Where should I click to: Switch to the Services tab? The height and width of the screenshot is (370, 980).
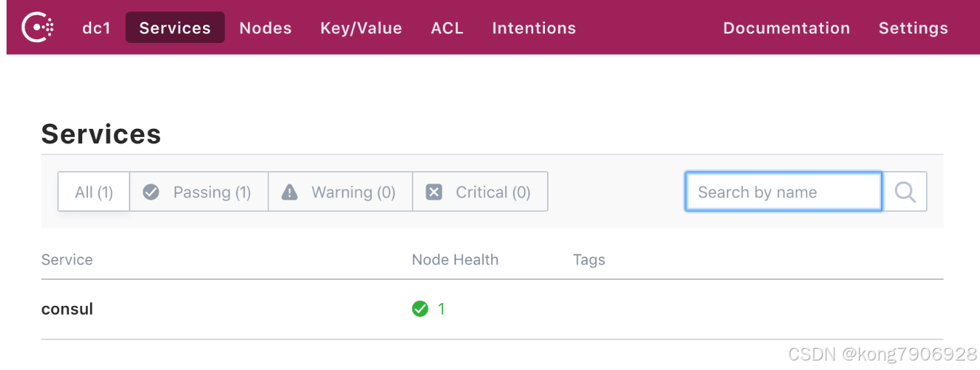[x=175, y=28]
